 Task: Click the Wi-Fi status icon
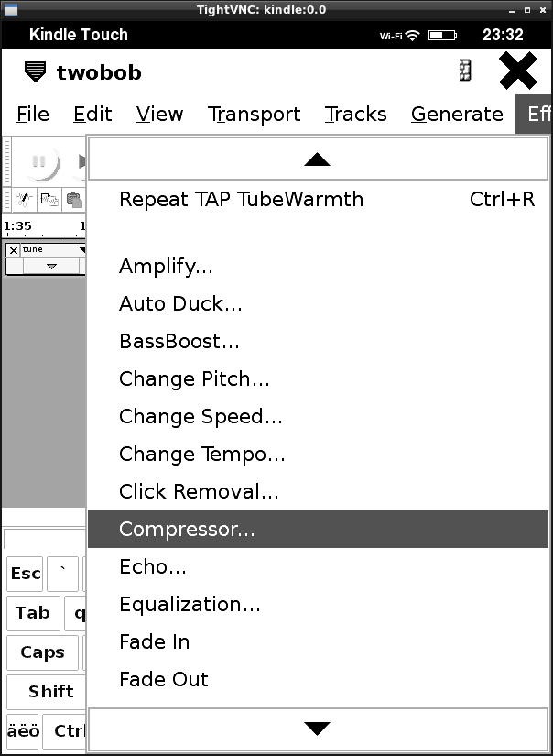click(x=412, y=35)
